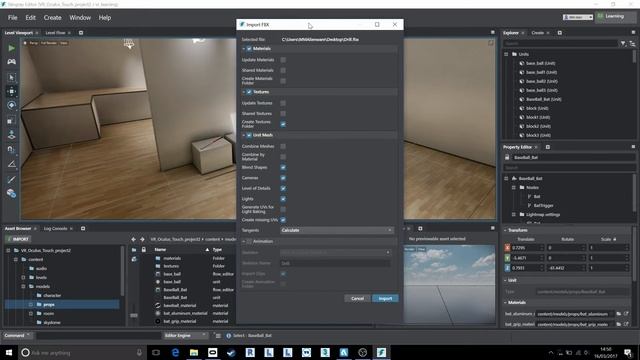
Task: Click the angle snap triangle icon
Action: [x=11, y=164]
